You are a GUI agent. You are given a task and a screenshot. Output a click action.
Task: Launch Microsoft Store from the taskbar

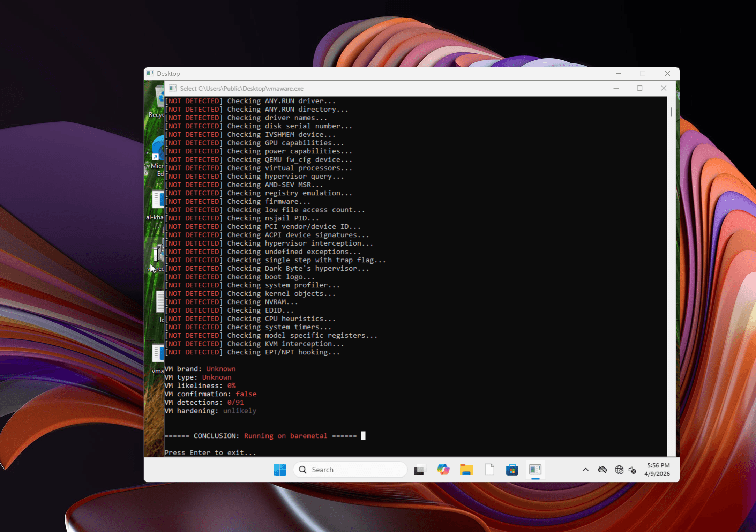(x=512, y=470)
